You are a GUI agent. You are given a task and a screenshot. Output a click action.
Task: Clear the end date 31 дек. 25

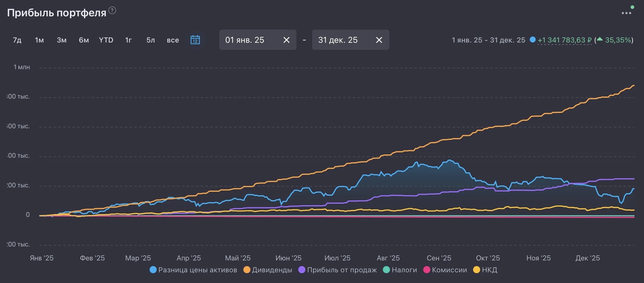pos(379,40)
